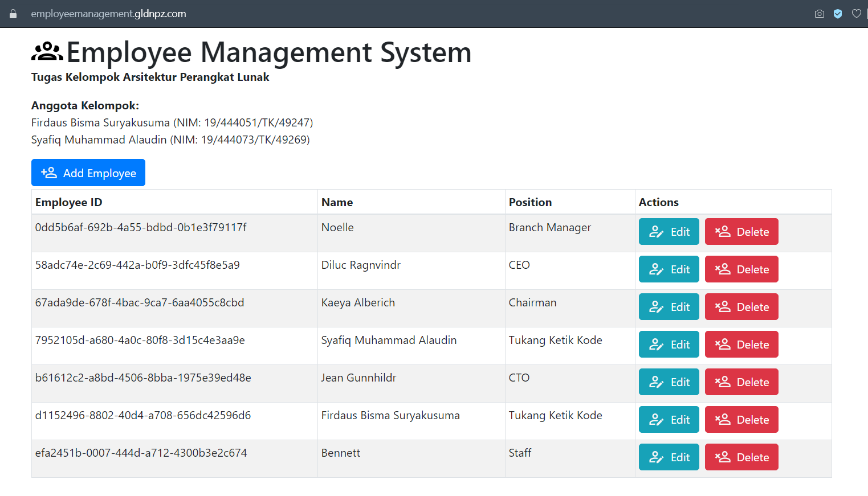Click the edit-person icon in Noelle's row
Viewport: 868px width, 496px height.
[655, 231]
